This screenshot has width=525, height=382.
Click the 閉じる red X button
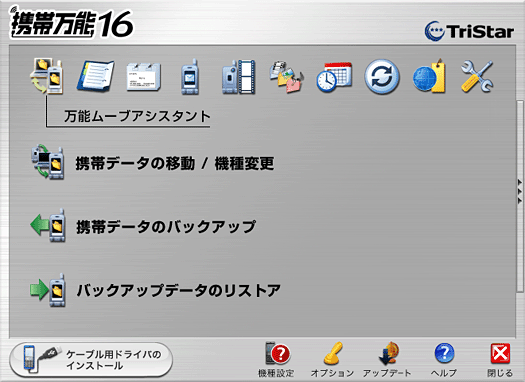[500, 359]
